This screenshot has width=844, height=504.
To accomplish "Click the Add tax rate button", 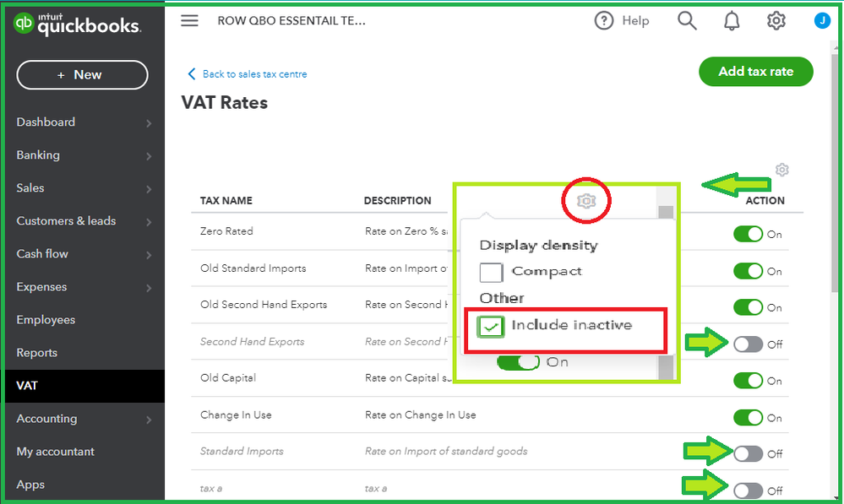I will click(x=755, y=72).
